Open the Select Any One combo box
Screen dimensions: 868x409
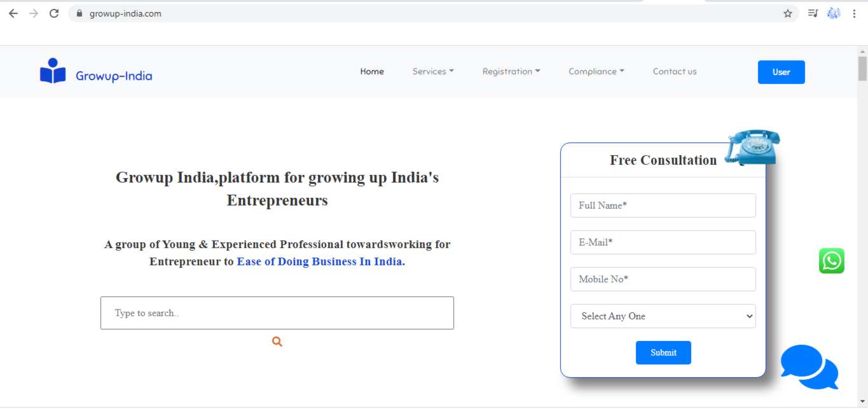tap(663, 316)
